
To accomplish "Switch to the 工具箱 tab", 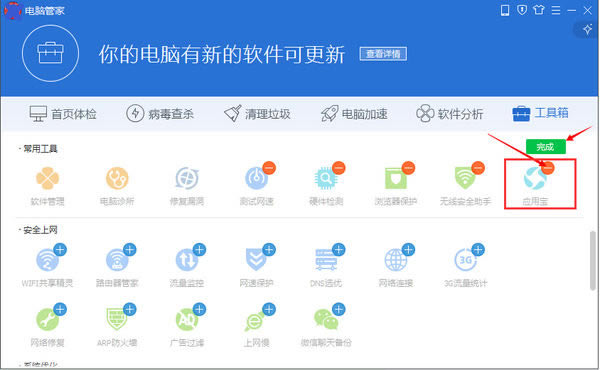I will (540, 113).
